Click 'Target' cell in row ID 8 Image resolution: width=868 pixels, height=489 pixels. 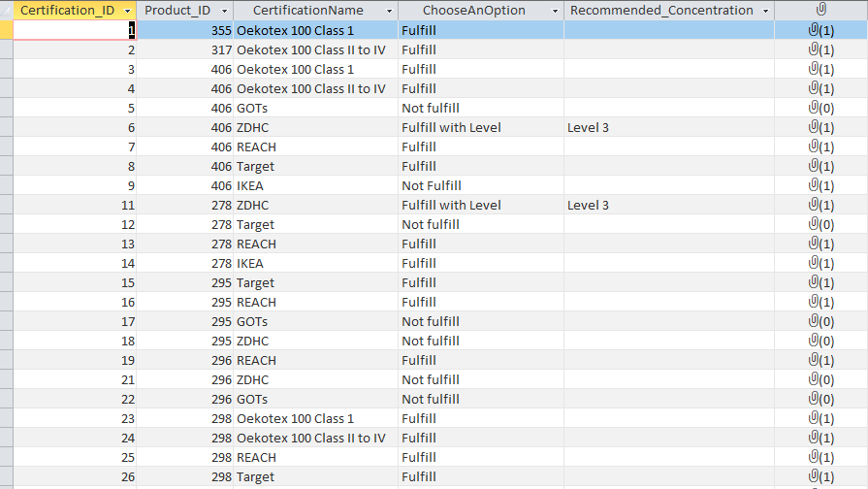click(x=315, y=166)
